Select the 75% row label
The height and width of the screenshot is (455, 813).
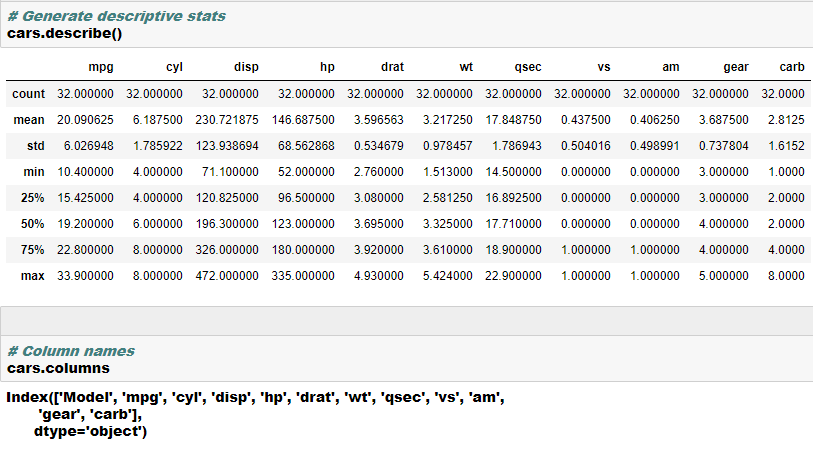(33, 250)
